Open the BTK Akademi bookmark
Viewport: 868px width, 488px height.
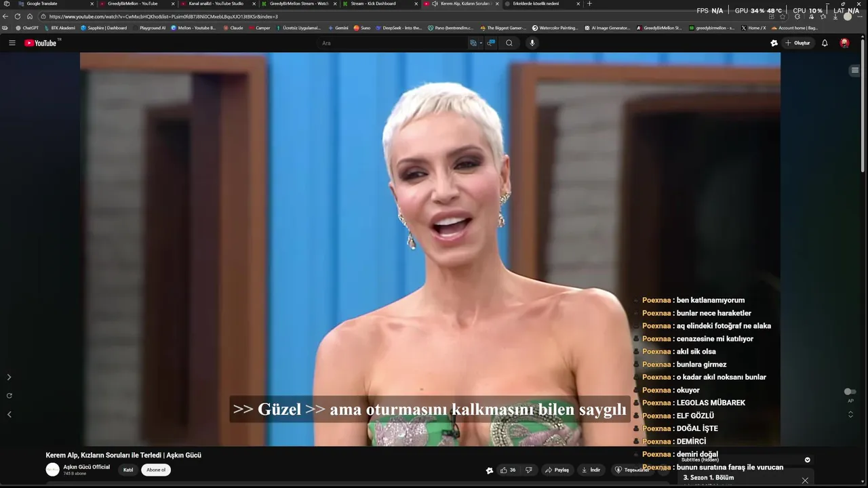point(60,28)
